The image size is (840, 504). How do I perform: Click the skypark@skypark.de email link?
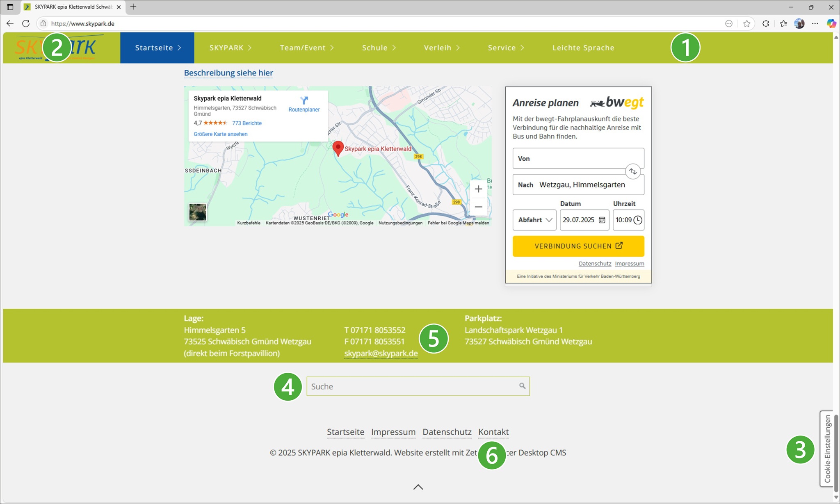(x=381, y=353)
